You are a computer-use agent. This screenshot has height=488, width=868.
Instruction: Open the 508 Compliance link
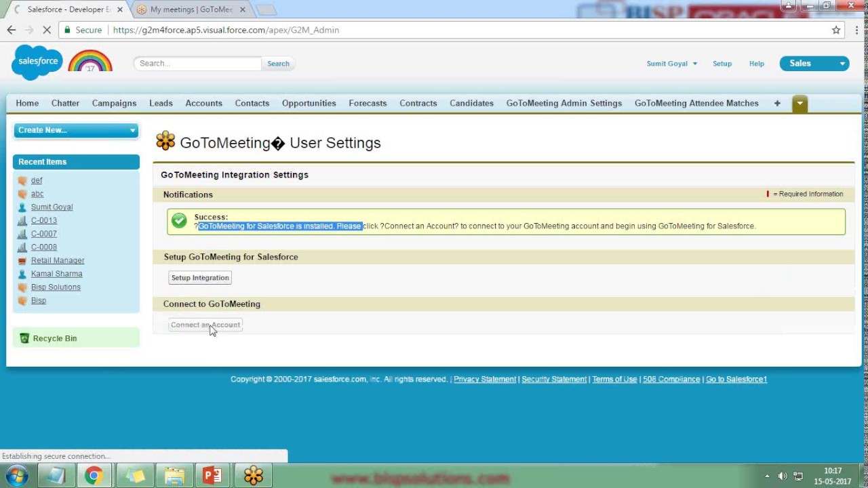tap(671, 380)
